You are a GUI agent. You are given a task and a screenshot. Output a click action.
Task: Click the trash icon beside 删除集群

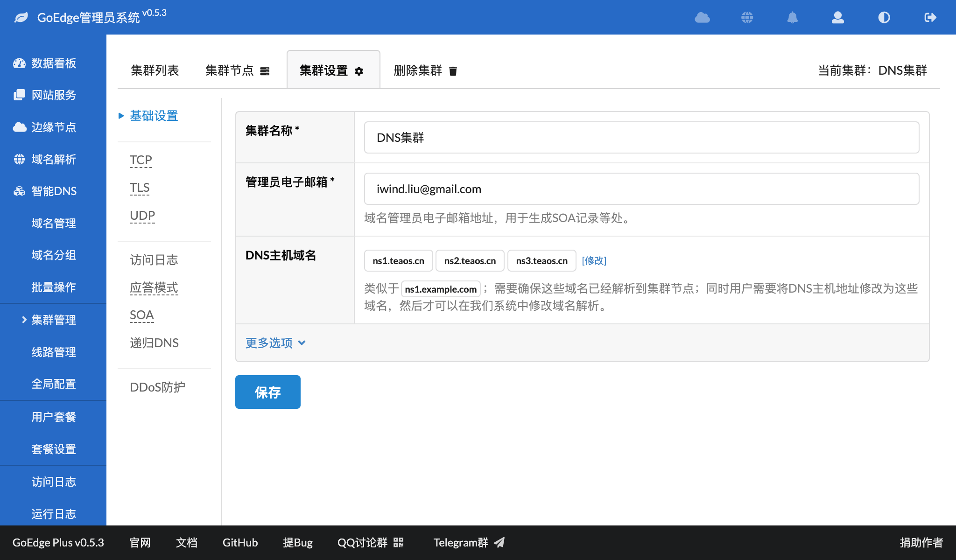coord(453,71)
